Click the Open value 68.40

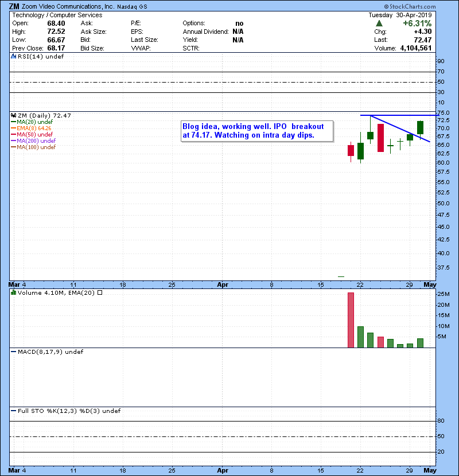pyautogui.click(x=56, y=24)
